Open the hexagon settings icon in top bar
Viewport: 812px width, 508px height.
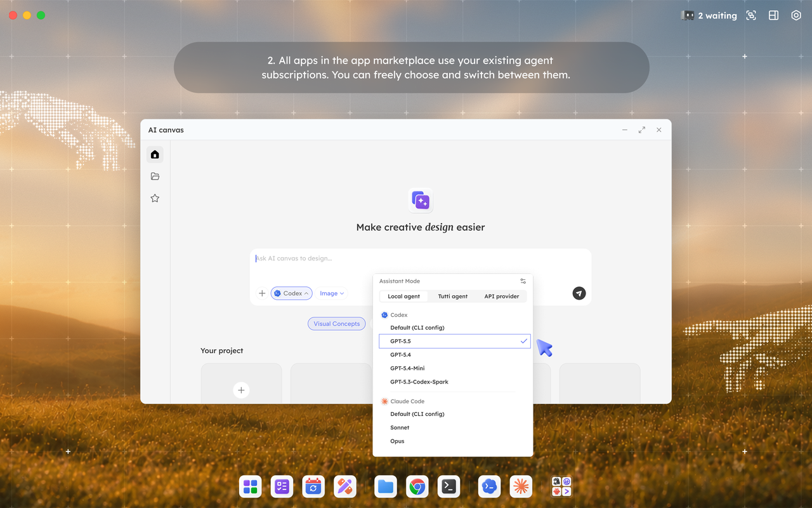(796, 15)
